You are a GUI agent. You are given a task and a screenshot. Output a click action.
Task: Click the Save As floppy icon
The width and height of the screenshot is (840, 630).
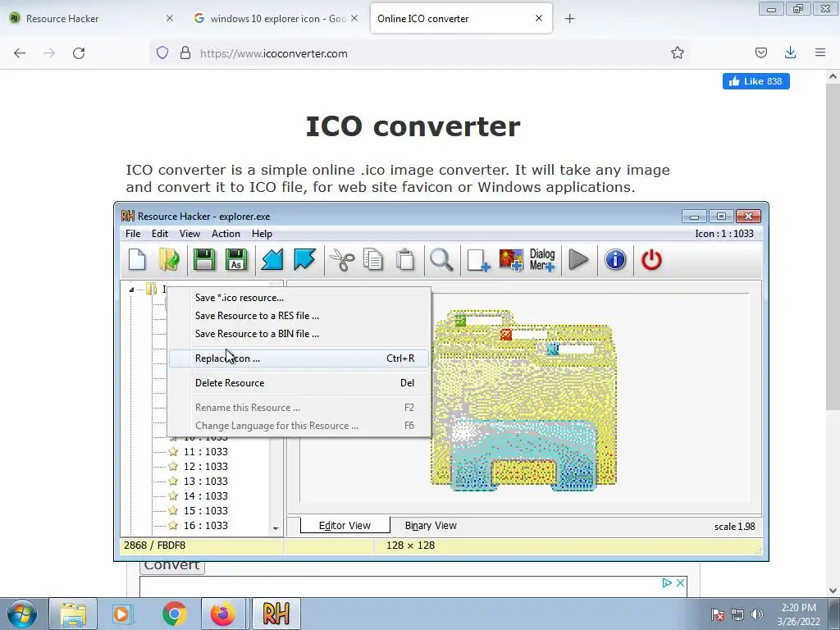click(236, 260)
